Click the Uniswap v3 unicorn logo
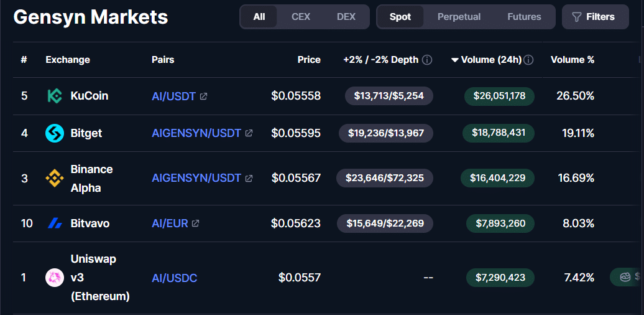The height and width of the screenshot is (315, 644). pos(55,278)
